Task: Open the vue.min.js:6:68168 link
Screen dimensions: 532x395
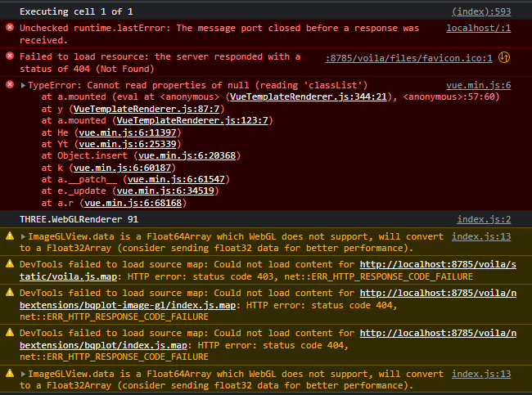Action: coord(133,203)
